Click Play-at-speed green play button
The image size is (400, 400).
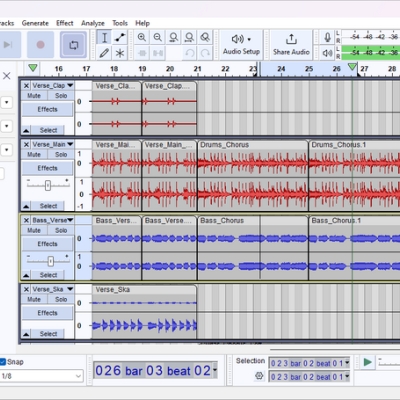pyautogui.click(x=367, y=362)
